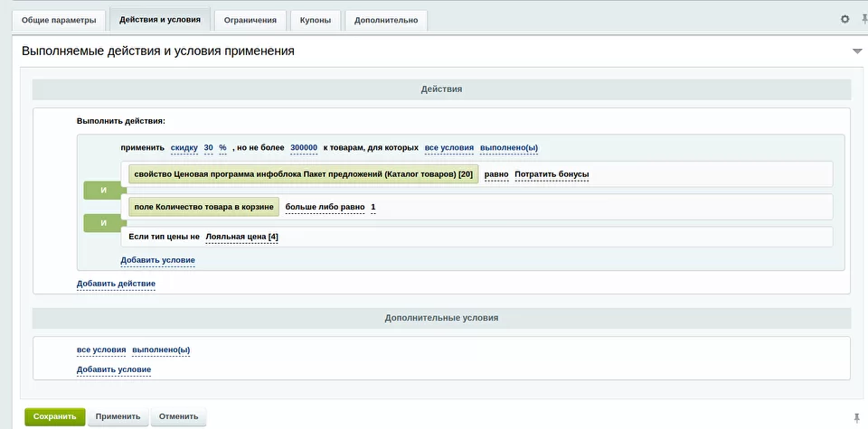Click the Выполнить действия: label
The width and height of the screenshot is (868, 429).
[120, 121]
